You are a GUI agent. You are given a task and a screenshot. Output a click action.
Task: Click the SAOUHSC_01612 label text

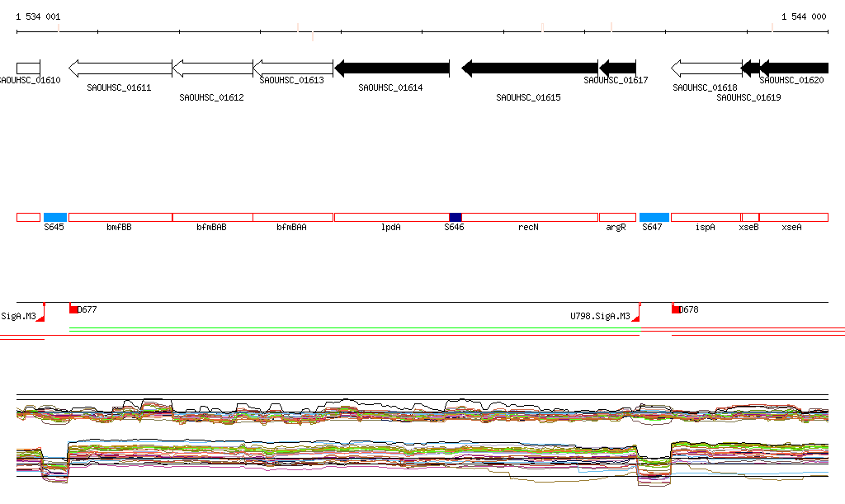coord(212,97)
